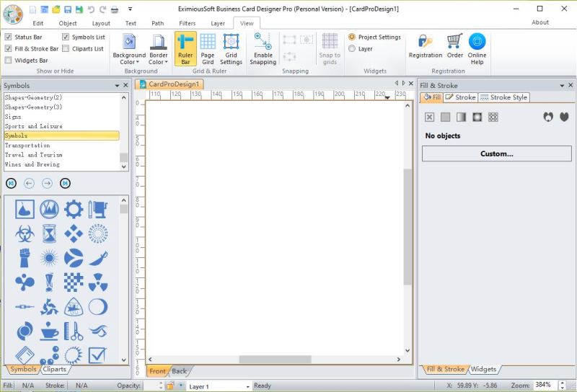Viewport: 577px width, 392px height.
Task: Open the Layout ribbon tab
Action: [101, 23]
